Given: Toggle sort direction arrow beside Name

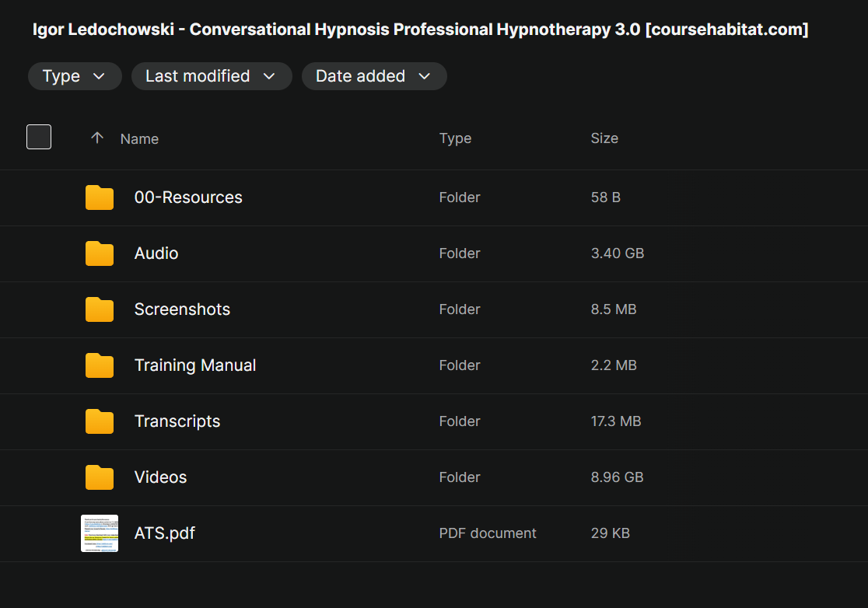Looking at the screenshot, I should (x=97, y=138).
